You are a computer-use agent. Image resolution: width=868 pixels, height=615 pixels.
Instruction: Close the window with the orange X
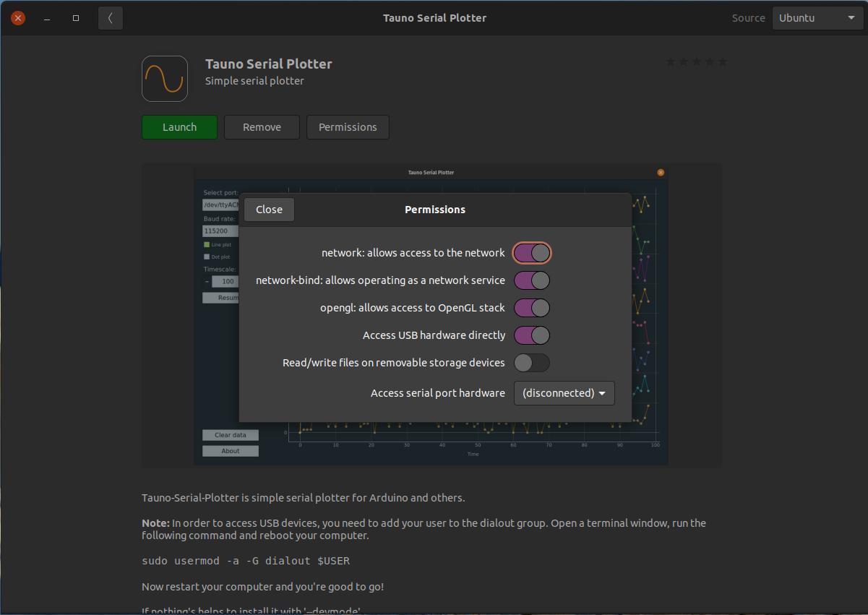18,18
